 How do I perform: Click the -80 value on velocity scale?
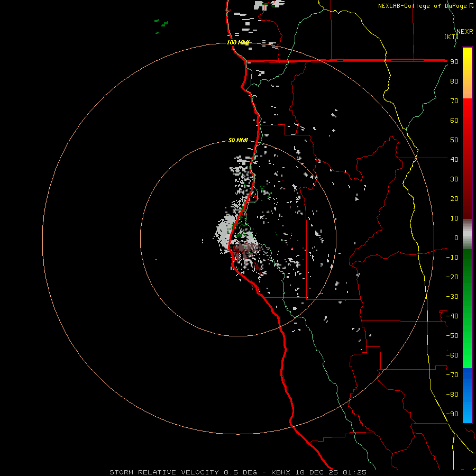click(x=452, y=395)
